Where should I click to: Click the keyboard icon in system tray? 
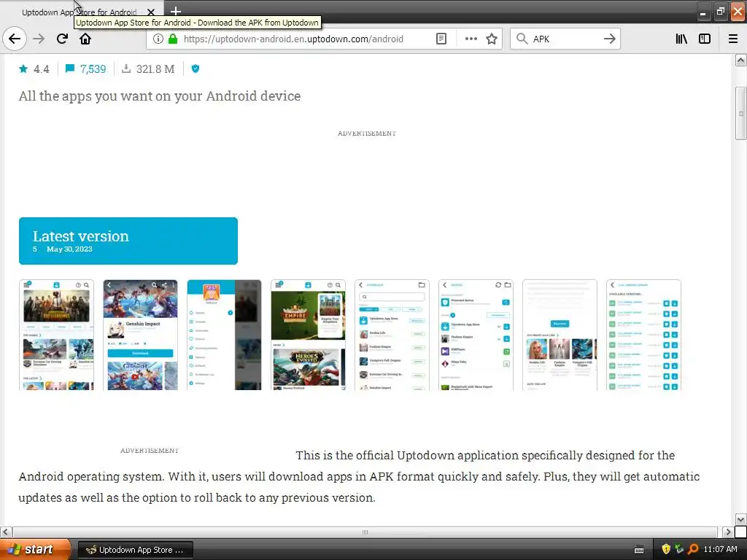point(639,550)
